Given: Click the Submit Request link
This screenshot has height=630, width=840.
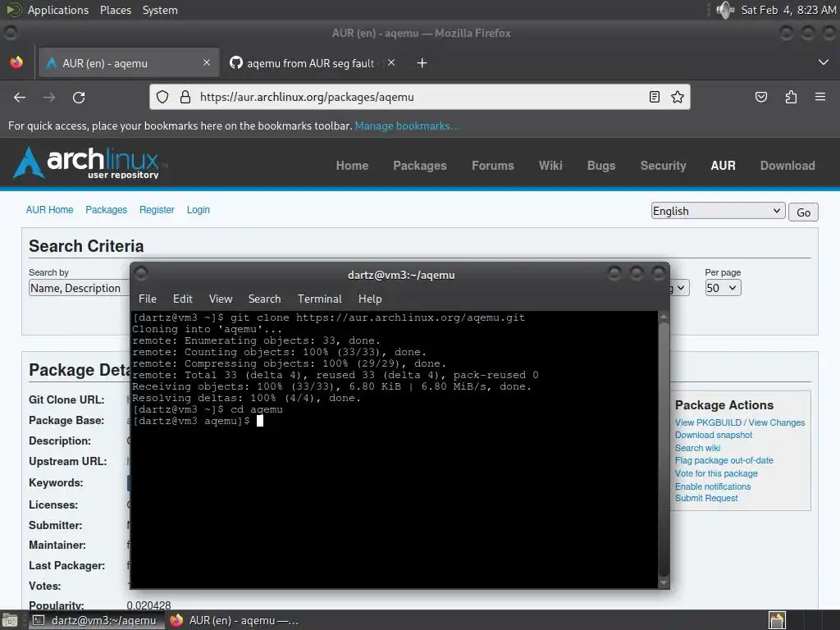Looking at the screenshot, I should [706, 498].
